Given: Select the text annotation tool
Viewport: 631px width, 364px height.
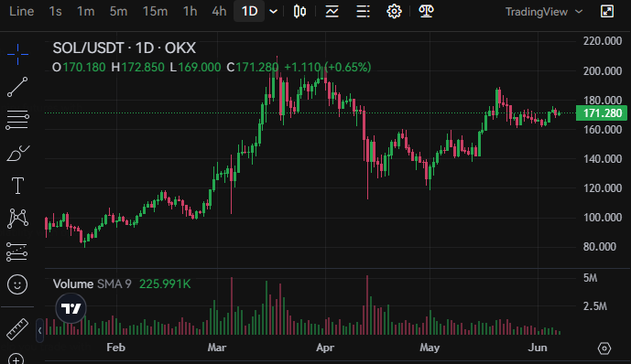Looking at the screenshot, I should click(x=17, y=186).
